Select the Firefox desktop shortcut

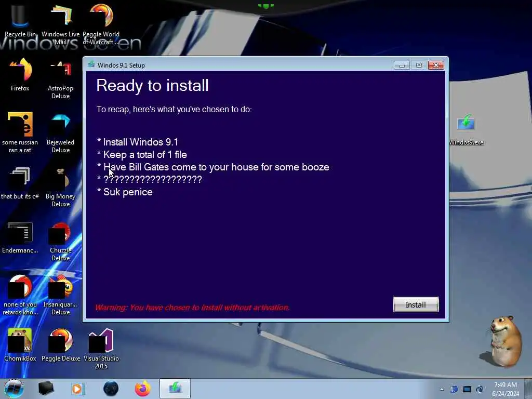pyautogui.click(x=20, y=75)
